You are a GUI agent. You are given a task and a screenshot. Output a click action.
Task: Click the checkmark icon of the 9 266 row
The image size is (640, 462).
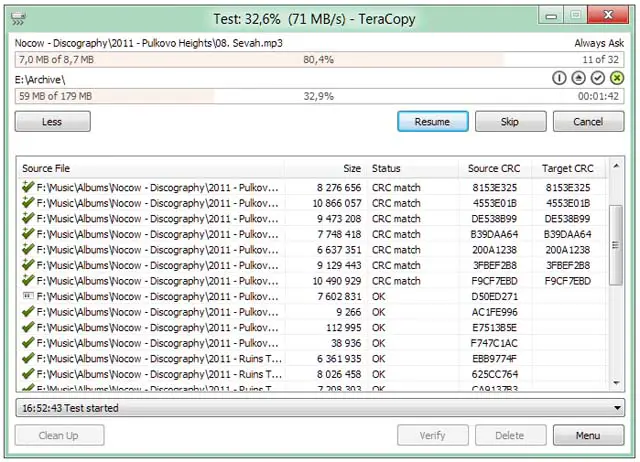(28, 311)
